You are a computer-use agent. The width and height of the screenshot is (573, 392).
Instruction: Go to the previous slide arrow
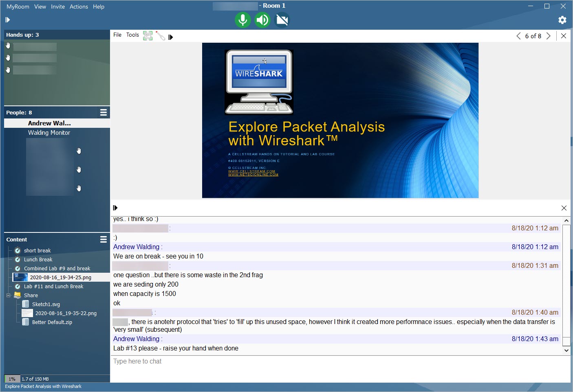[518, 36]
